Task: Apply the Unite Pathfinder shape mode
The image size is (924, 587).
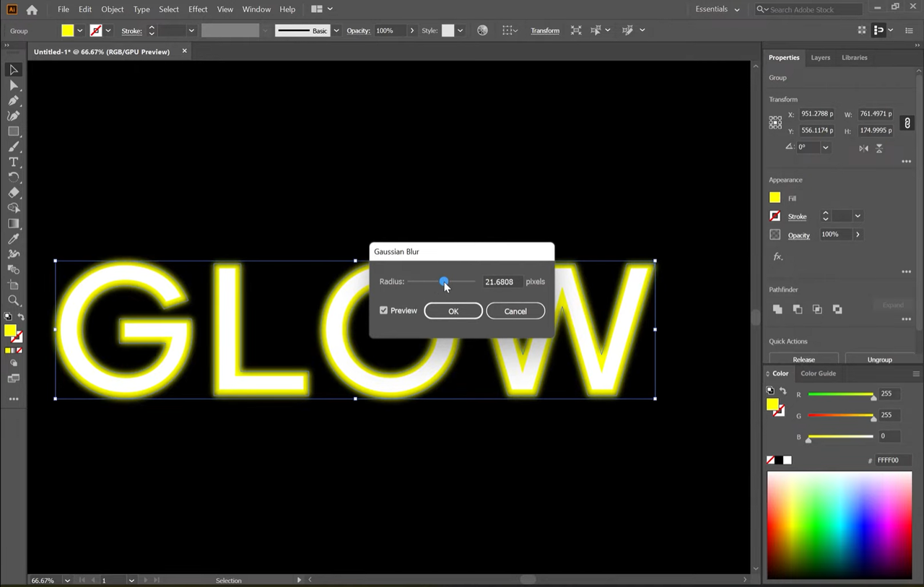Action: click(x=777, y=308)
